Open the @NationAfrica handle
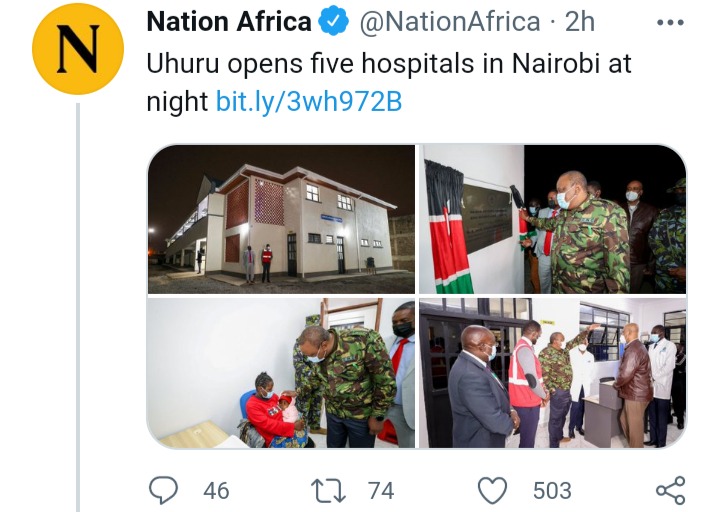Viewport: 719px width, 512px height. 450,22
